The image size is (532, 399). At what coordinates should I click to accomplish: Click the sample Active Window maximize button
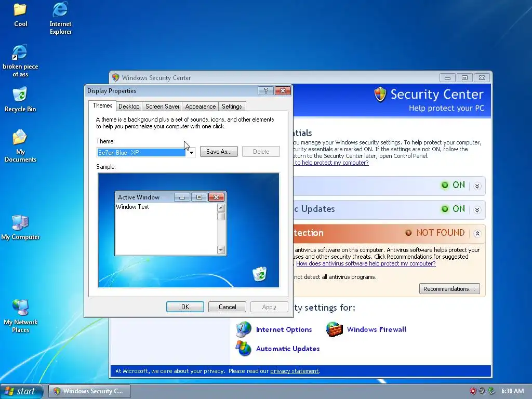pyautogui.click(x=199, y=197)
